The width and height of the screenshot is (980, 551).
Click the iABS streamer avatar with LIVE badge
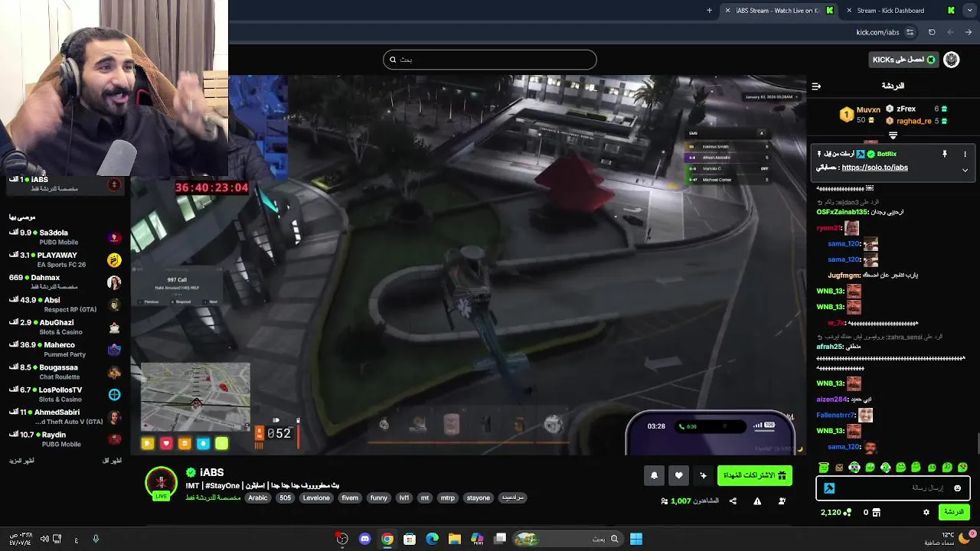161,484
